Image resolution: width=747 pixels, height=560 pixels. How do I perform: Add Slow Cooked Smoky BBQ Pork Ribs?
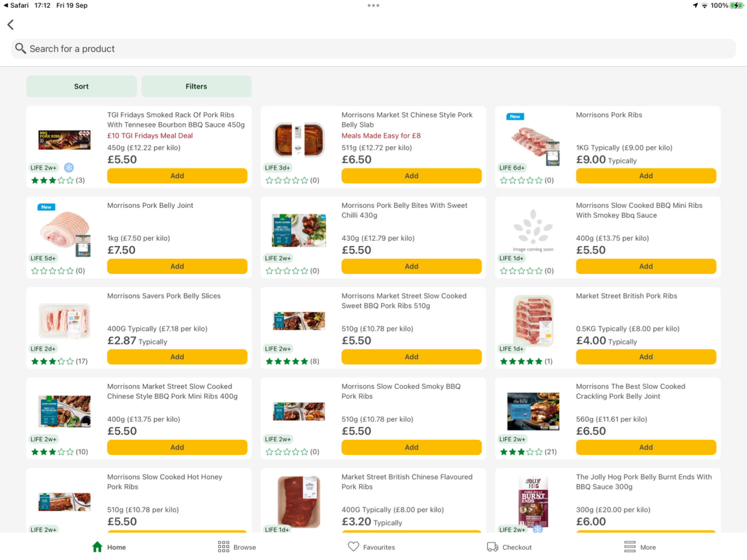point(411,447)
